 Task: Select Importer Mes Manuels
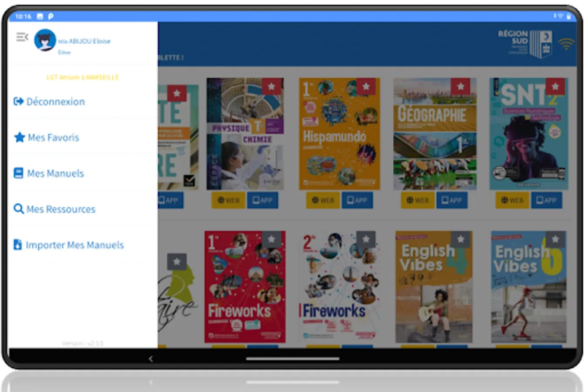pyautogui.click(x=69, y=245)
